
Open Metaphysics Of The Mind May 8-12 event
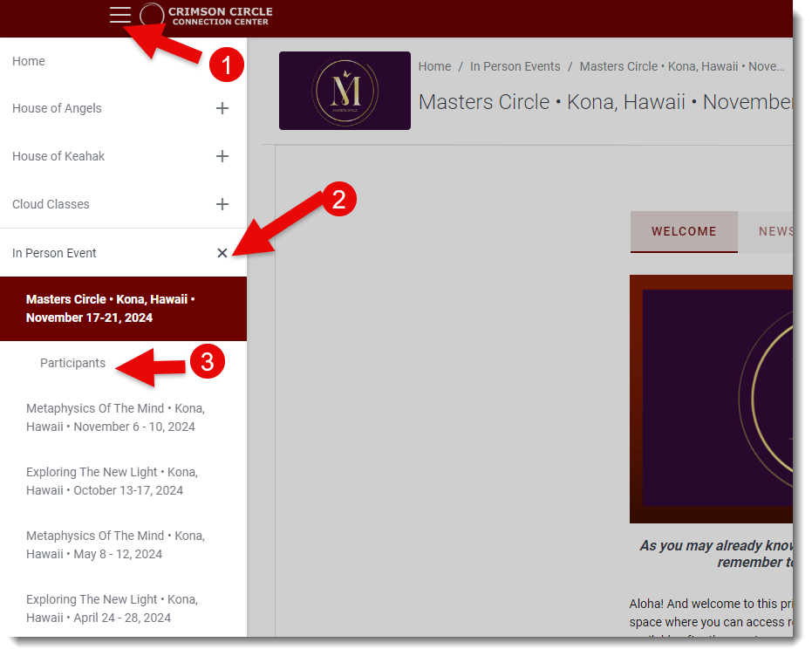point(115,544)
